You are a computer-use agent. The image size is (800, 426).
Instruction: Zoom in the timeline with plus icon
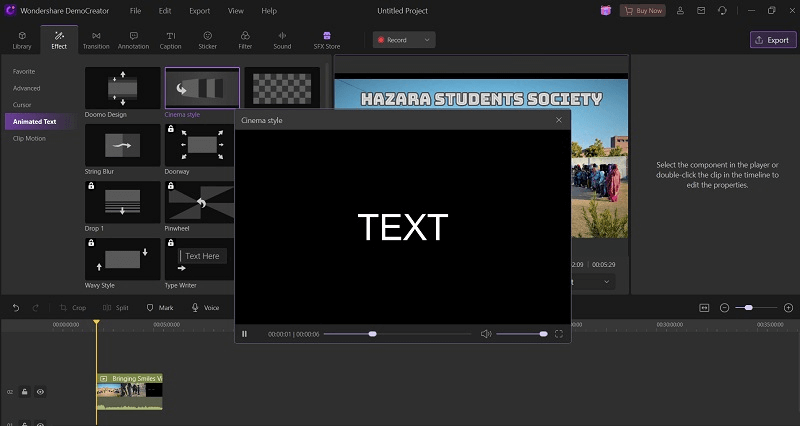(788, 308)
